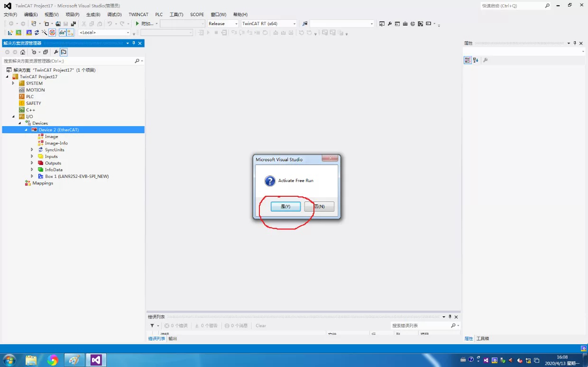Select the SAFETY tree item
This screenshot has height=367, width=588.
(34, 103)
